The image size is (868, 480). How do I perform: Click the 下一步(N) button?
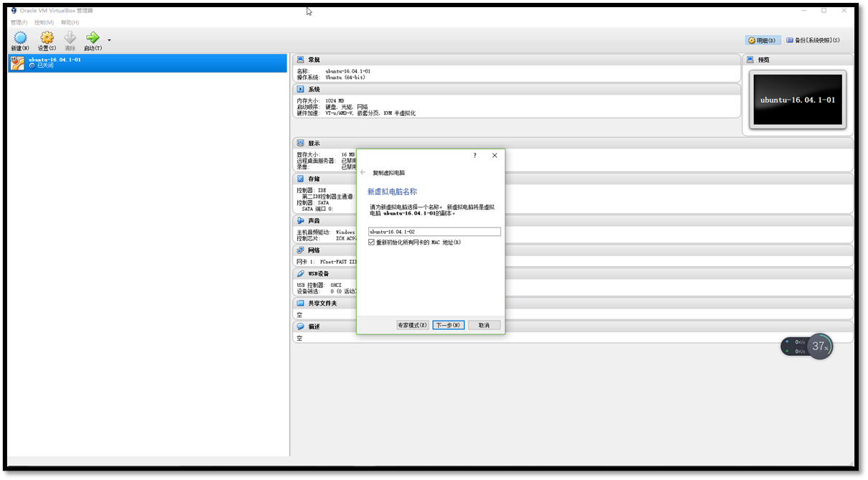click(x=448, y=325)
